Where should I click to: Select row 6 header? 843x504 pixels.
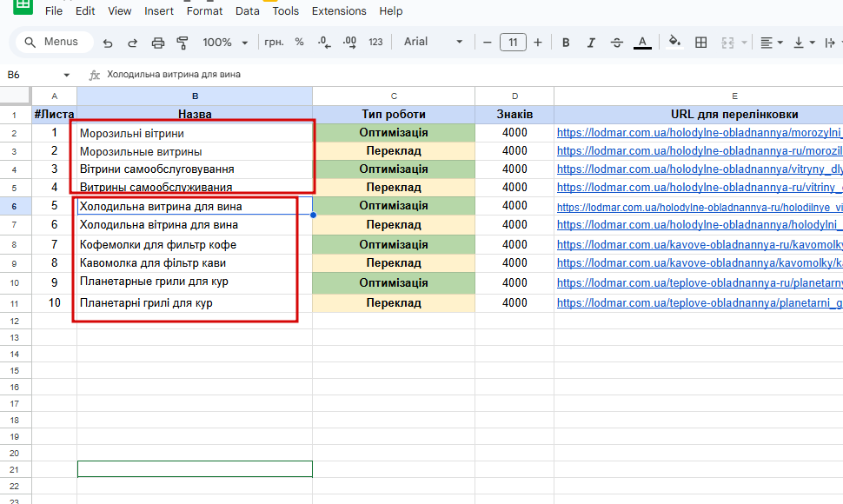coord(15,206)
